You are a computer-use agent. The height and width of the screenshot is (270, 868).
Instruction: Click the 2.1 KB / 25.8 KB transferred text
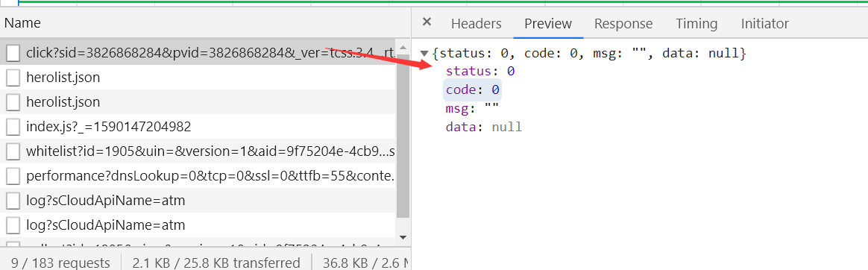click(216, 263)
